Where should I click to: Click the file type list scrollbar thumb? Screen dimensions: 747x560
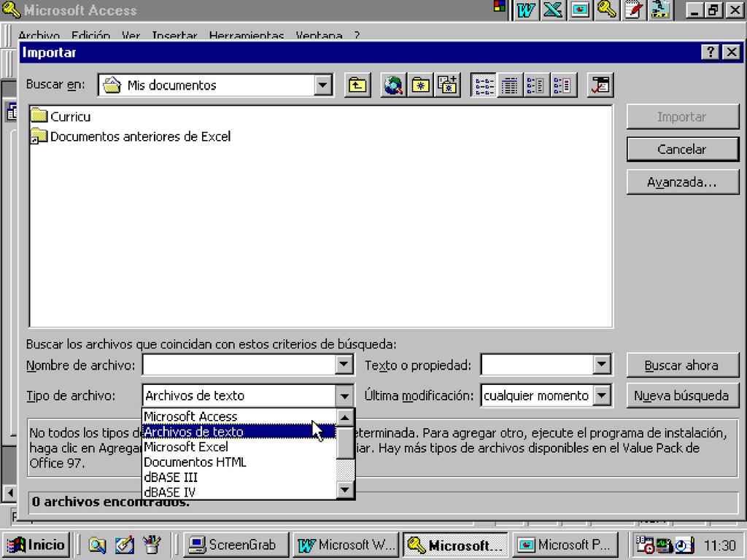[x=344, y=443]
